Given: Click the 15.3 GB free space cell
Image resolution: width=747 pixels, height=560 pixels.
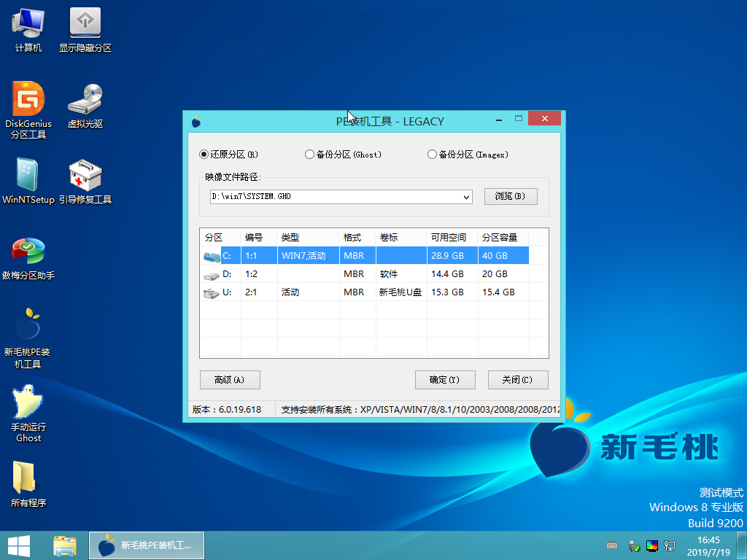Looking at the screenshot, I should pyautogui.click(x=452, y=292).
